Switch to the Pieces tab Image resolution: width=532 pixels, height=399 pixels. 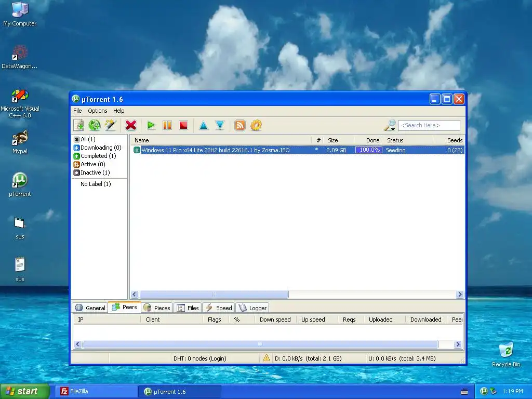pyautogui.click(x=157, y=308)
